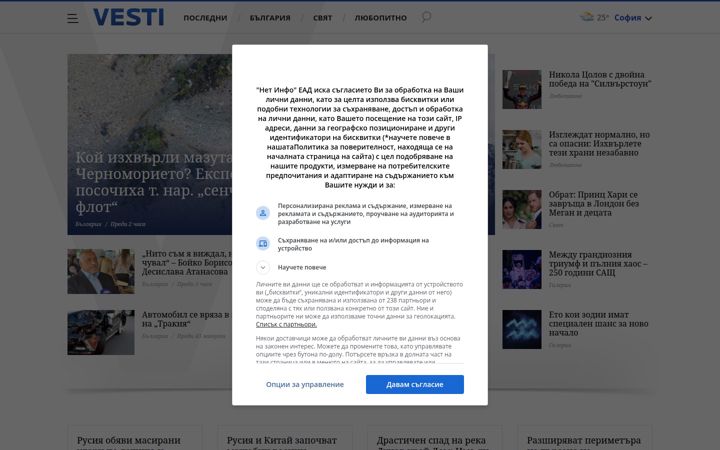Open the ПОСЛЕДНИ menu item
The image size is (720, 450).
205,18
